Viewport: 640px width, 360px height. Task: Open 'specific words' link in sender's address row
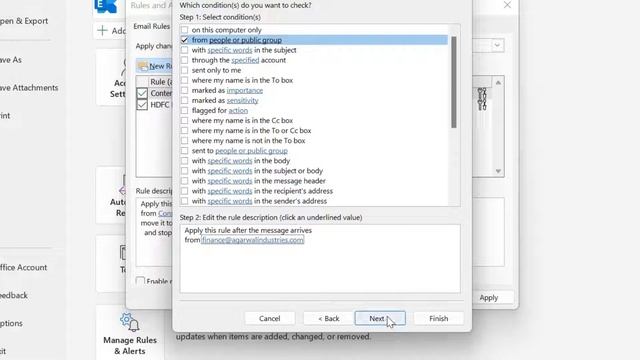pyautogui.click(x=230, y=201)
